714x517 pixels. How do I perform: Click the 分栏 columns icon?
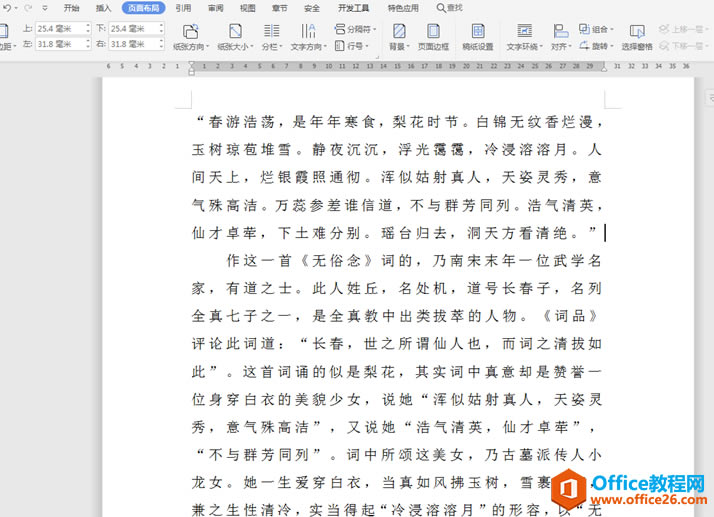click(x=272, y=31)
